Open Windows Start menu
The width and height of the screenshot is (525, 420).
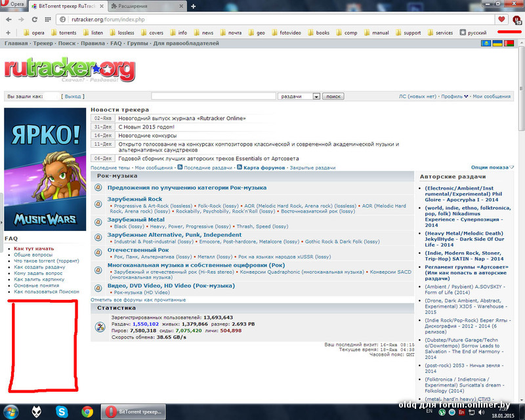coord(10,411)
